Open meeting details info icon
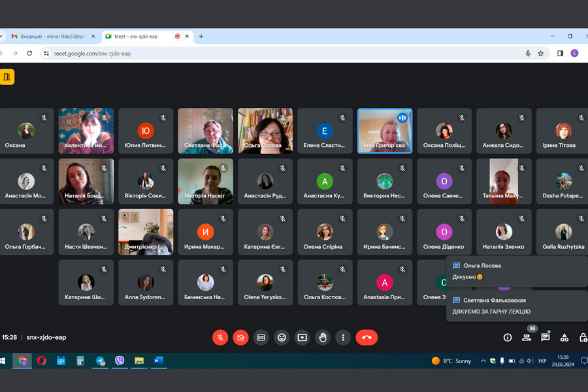588x392 pixels. click(508, 338)
